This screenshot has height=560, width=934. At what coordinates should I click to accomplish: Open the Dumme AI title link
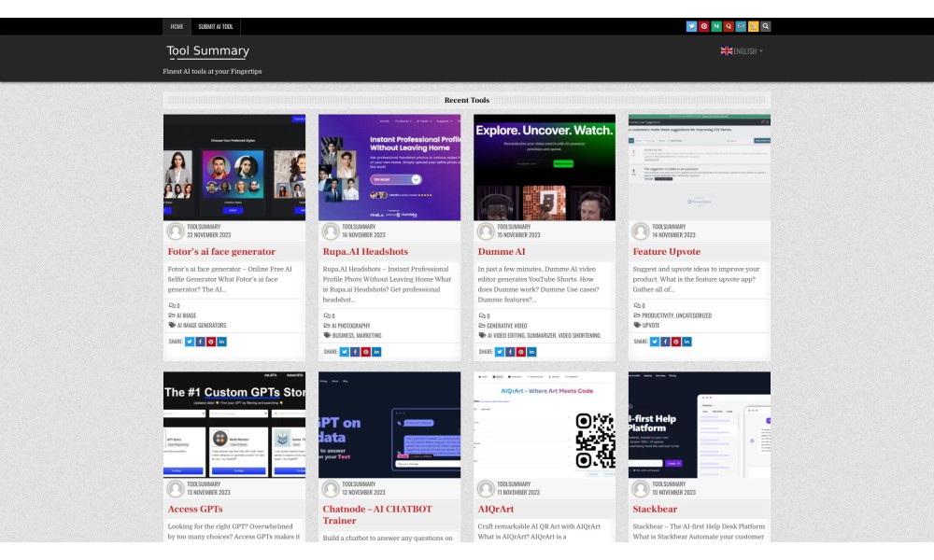coord(502,252)
